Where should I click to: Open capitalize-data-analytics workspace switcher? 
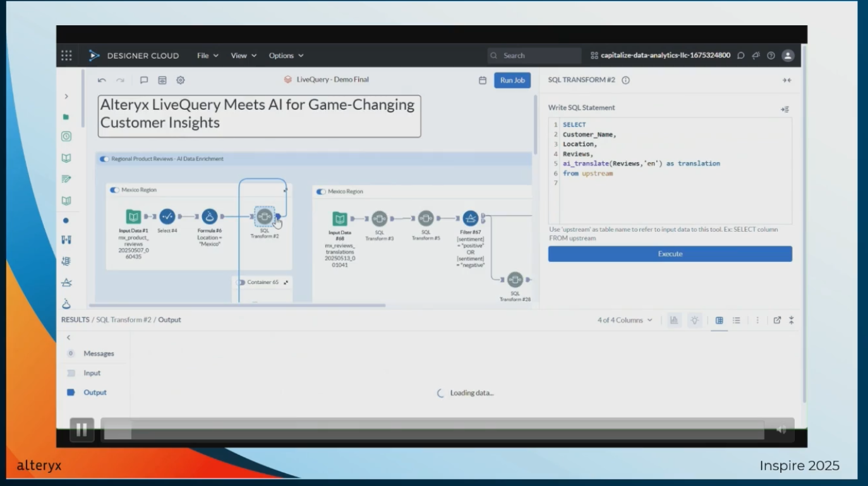click(x=660, y=56)
